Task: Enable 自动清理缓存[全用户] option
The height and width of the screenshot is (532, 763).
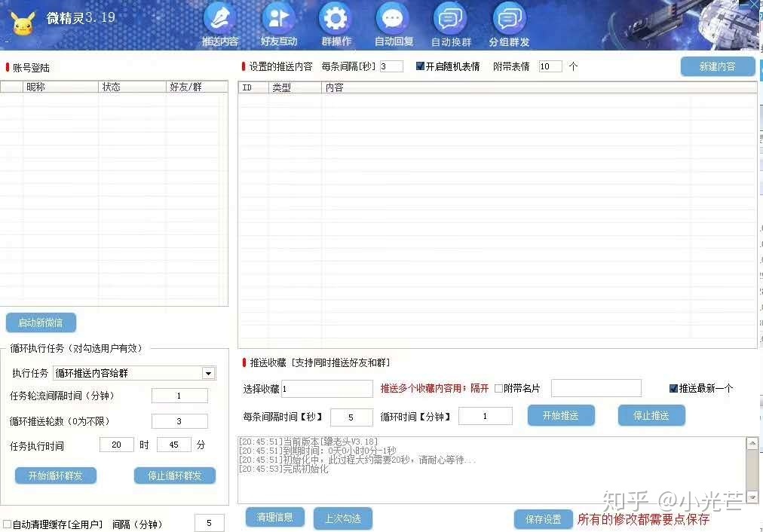Action: (x=8, y=522)
